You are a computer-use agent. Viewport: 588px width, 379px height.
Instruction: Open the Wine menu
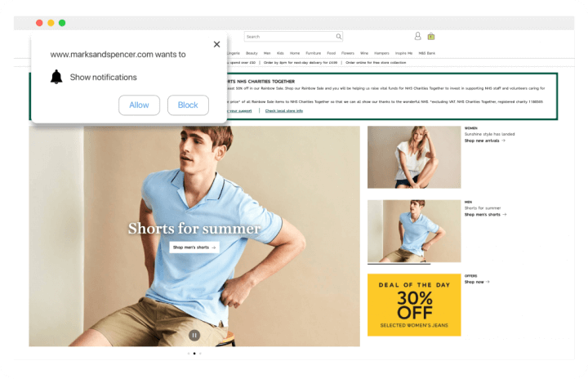click(x=364, y=53)
